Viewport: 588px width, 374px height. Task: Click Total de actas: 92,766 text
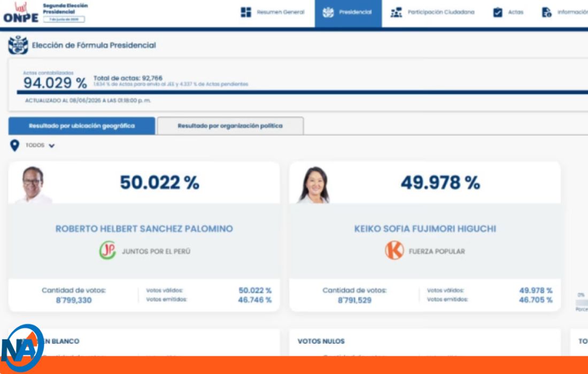point(128,78)
